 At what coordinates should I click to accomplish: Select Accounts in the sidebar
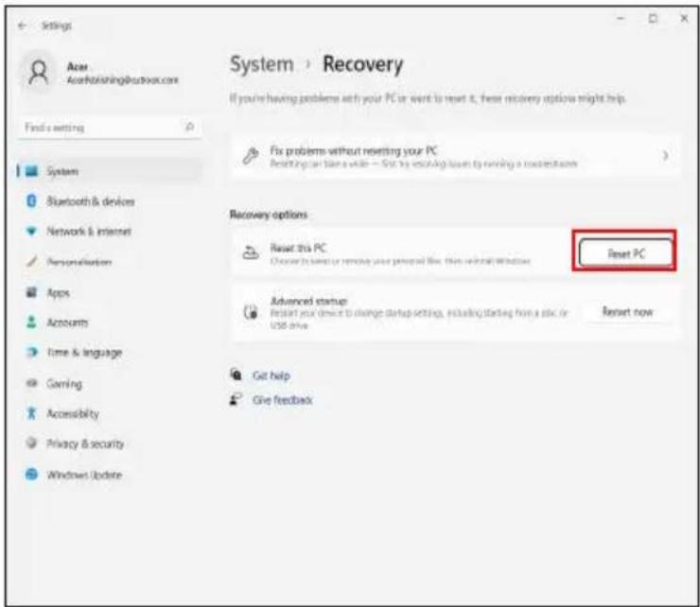click(x=110, y=322)
